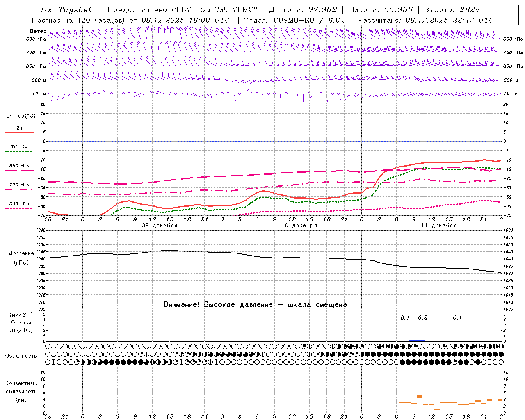Click the Широта: 55.956 value
525x420 pixels.
point(380,10)
